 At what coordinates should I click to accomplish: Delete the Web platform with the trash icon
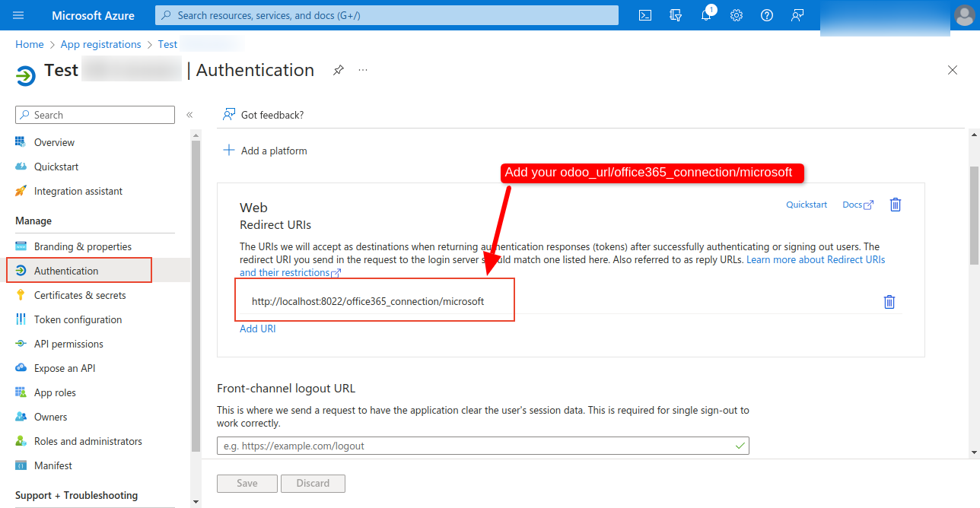coord(896,205)
